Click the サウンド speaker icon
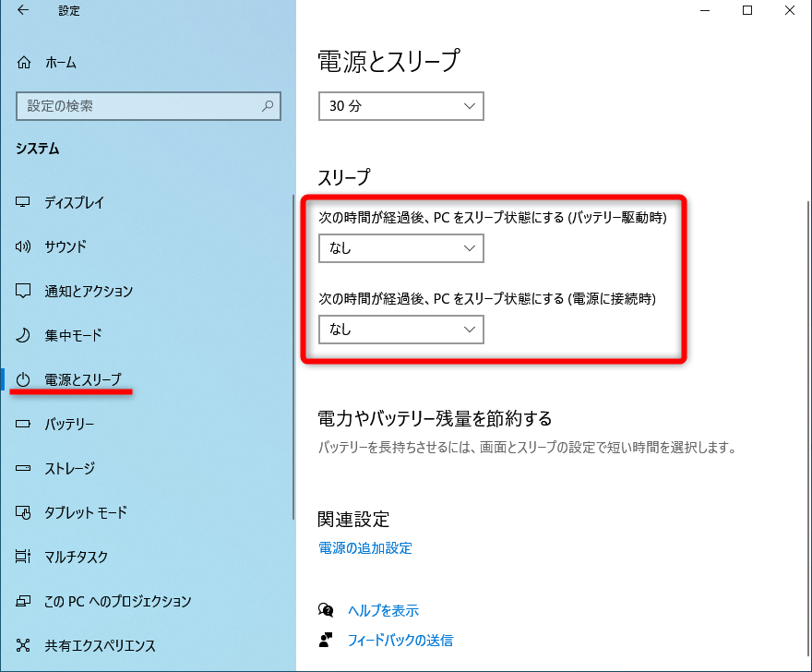The height and width of the screenshot is (672, 812). (x=23, y=246)
